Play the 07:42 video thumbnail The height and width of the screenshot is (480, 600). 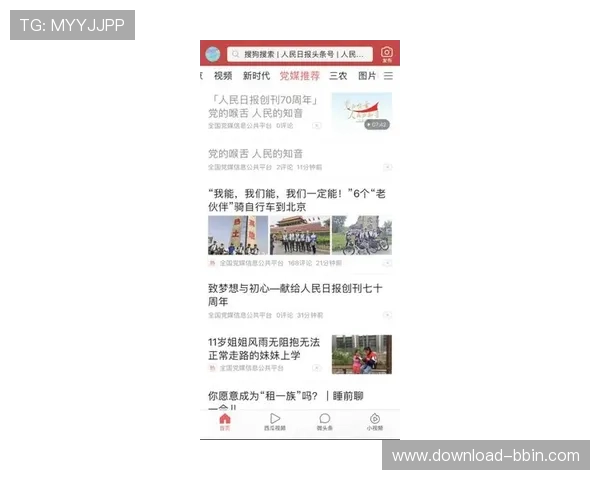click(x=362, y=112)
